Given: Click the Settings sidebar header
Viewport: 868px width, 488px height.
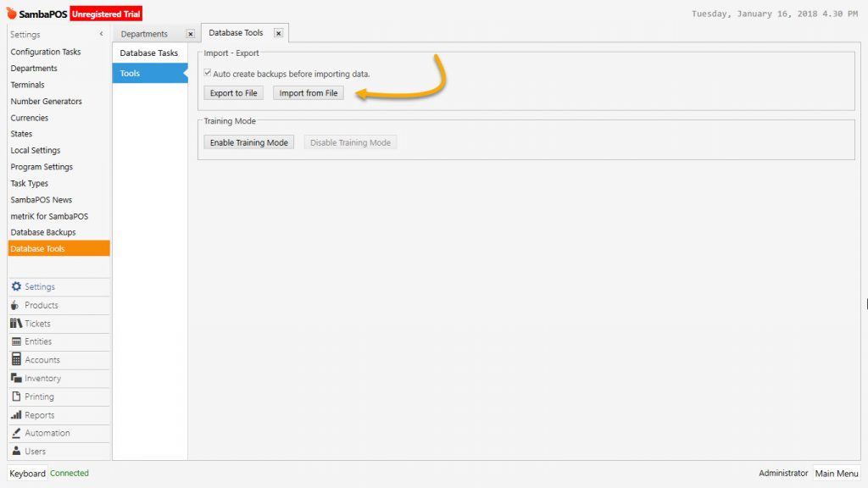Looking at the screenshot, I should 25,34.
